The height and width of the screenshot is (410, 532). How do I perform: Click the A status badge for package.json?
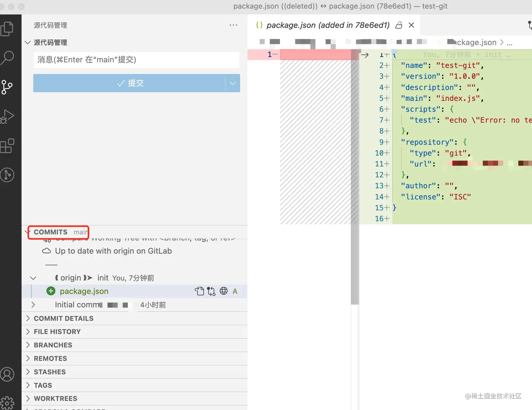click(235, 291)
